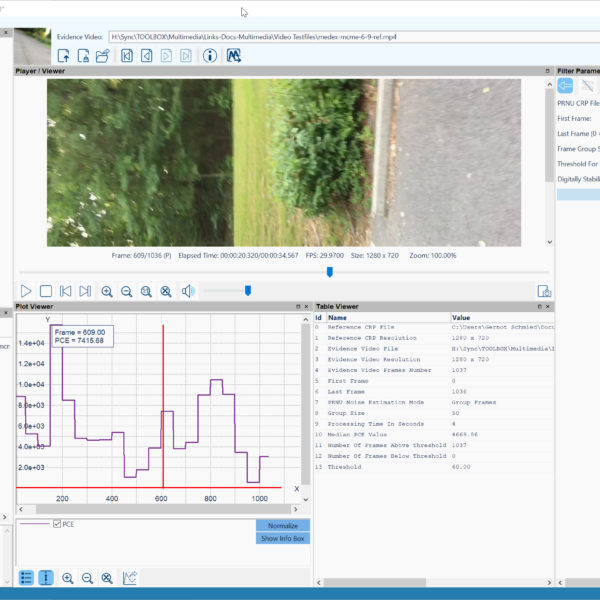Click the Normalize button

[283, 525]
